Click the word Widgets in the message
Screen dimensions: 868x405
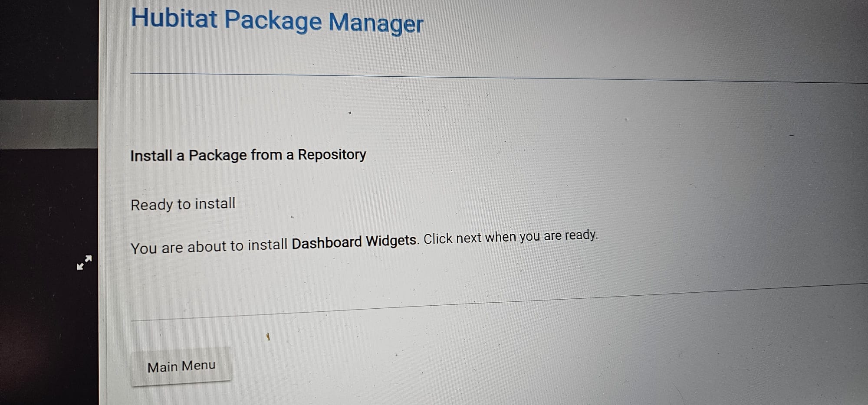click(x=391, y=240)
